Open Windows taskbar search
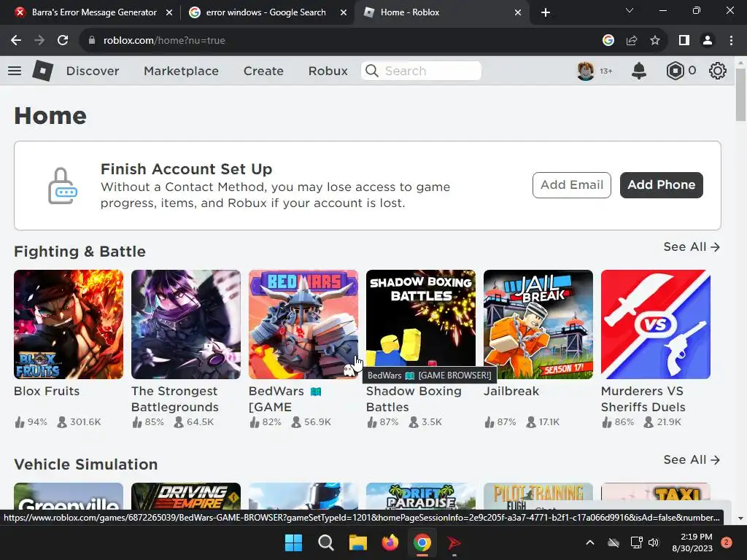The width and height of the screenshot is (747, 560). click(326, 542)
